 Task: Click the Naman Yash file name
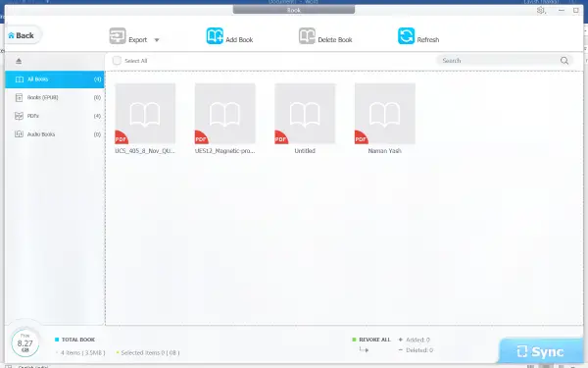pos(385,151)
